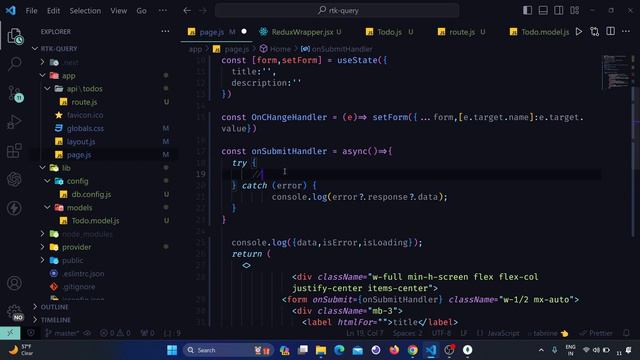Screen dimensions: 640x360
Task: Open Explorer Views and More Actions ellipsis
Action: (x=165, y=31)
